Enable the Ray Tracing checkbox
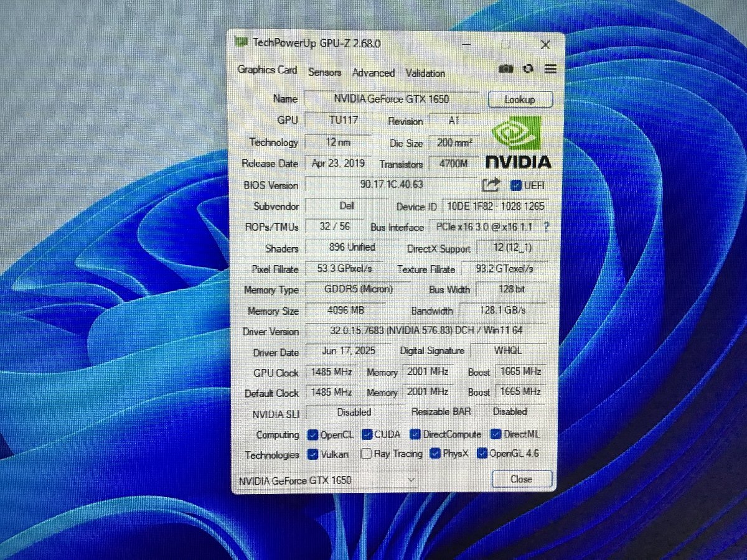The height and width of the screenshot is (560, 747). [x=367, y=454]
